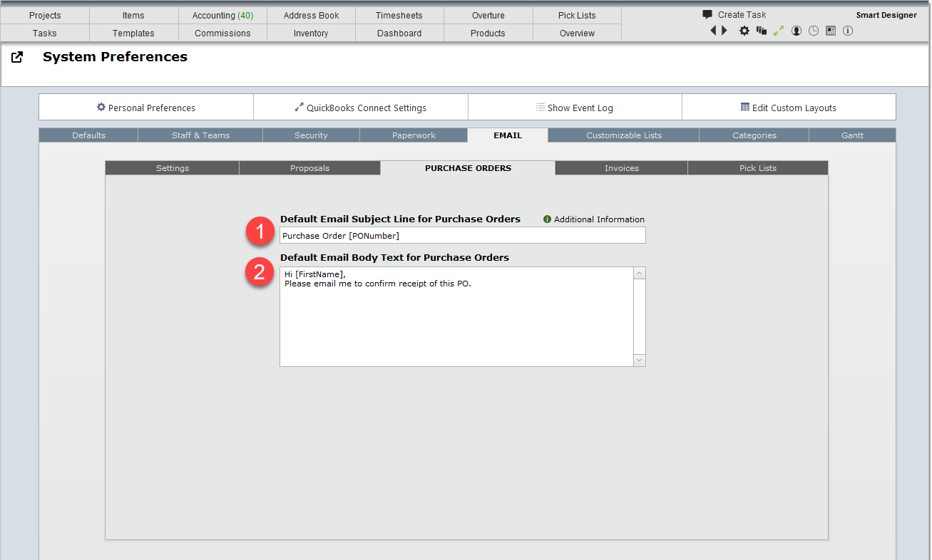This screenshot has width=932, height=560.
Task: Open the settings gear icon
Action: [x=744, y=31]
